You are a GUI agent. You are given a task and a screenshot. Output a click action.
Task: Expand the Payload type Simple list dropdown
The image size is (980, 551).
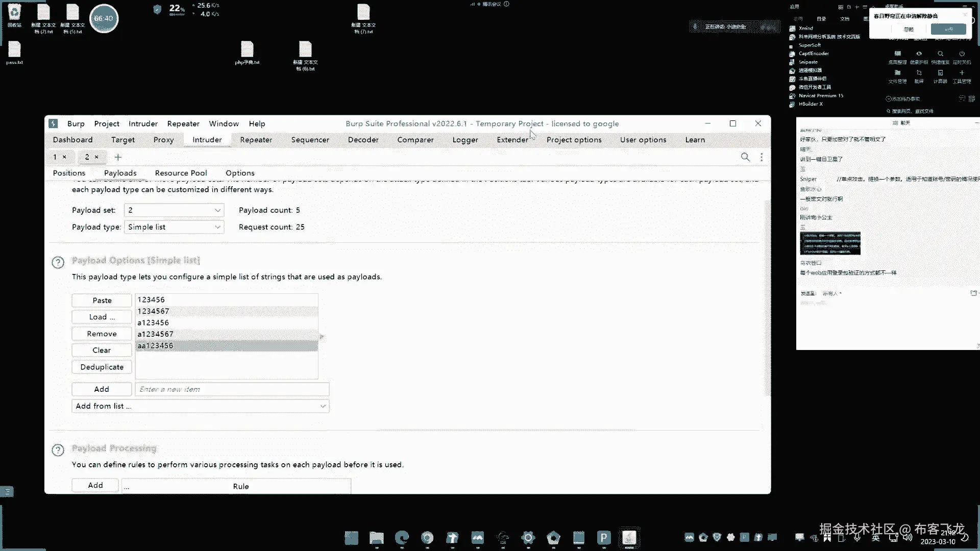[174, 227]
